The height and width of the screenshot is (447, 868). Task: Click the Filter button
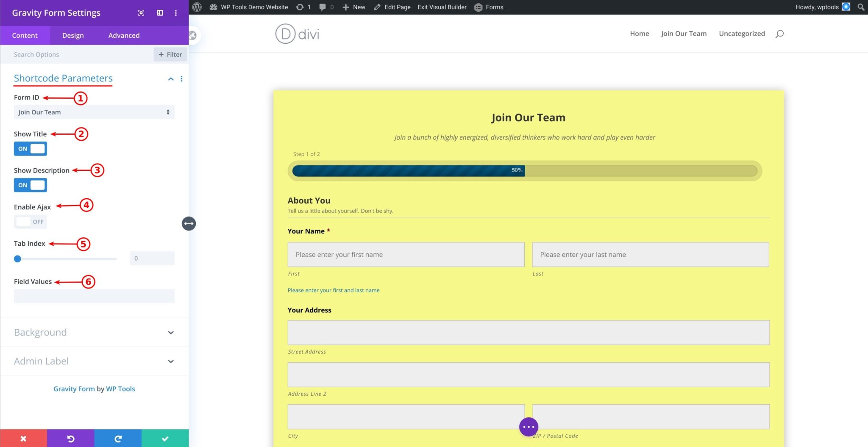click(x=170, y=54)
